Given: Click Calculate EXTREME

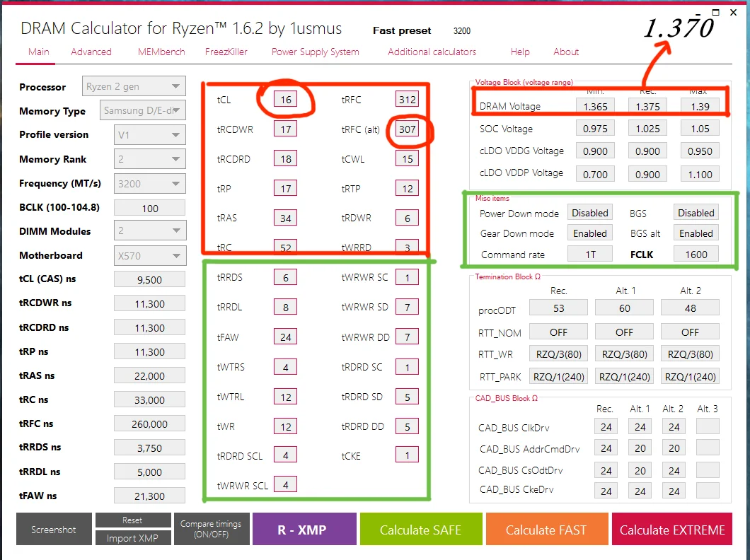Looking at the screenshot, I should click(672, 529).
